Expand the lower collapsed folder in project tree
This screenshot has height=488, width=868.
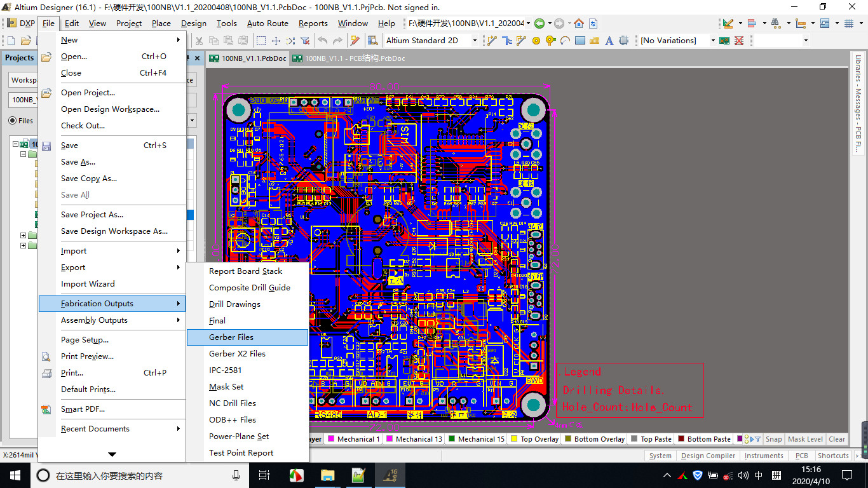click(x=24, y=245)
